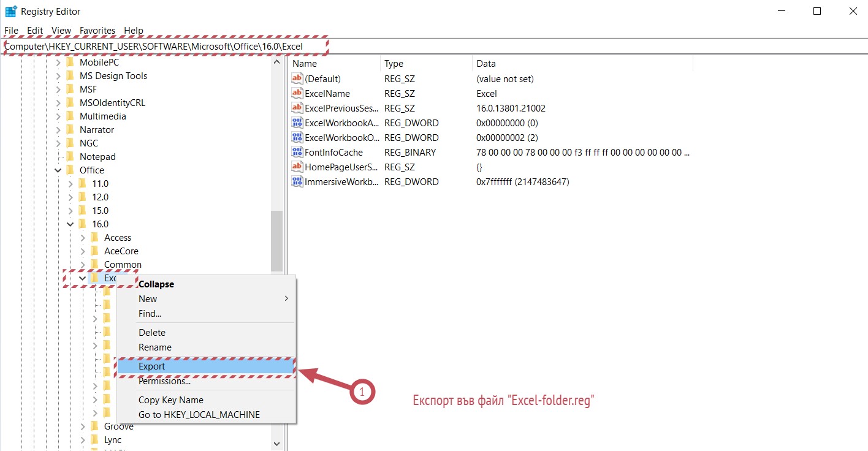Click the HomePageUserS... string value icon
The height and width of the screenshot is (451, 868).
click(297, 167)
